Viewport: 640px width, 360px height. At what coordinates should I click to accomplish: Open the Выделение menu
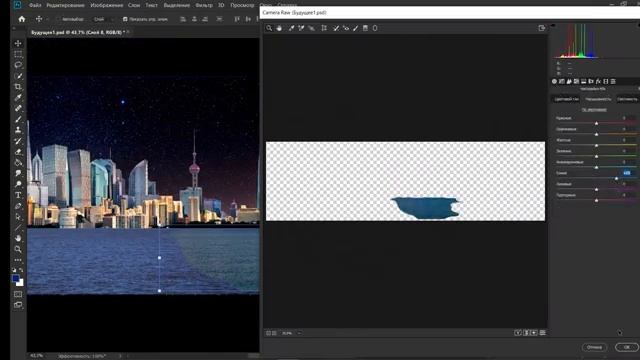click(x=176, y=5)
